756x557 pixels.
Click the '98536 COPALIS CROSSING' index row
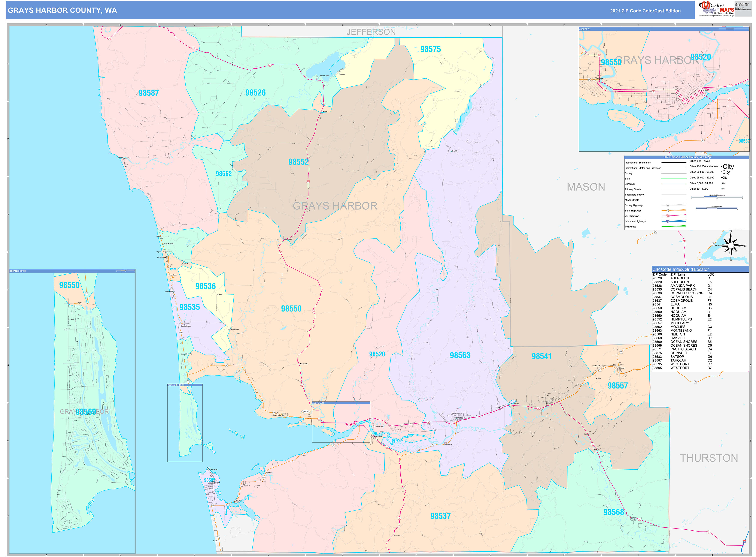click(682, 293)
